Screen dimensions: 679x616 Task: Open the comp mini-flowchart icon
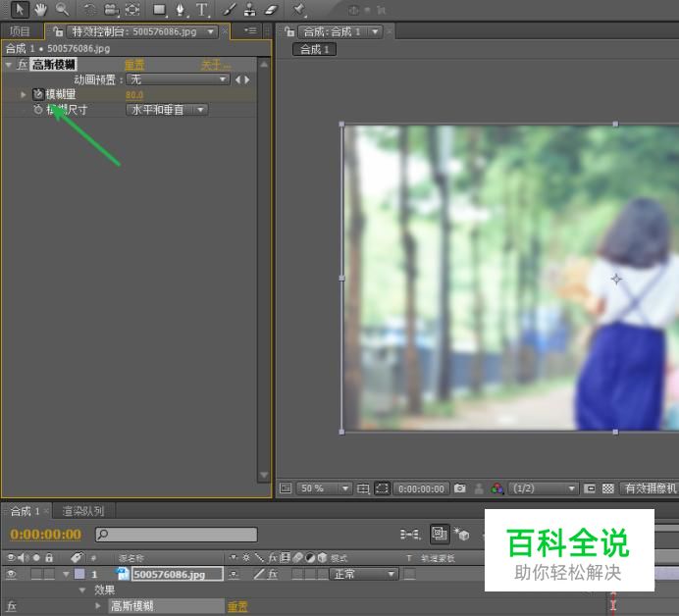[409, 535]
